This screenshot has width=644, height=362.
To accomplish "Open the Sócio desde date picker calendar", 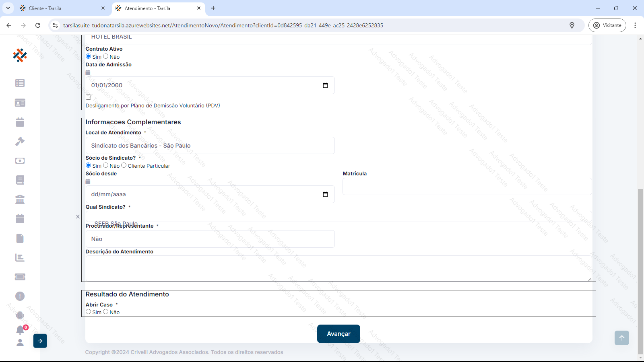I will tap(325, 194).
